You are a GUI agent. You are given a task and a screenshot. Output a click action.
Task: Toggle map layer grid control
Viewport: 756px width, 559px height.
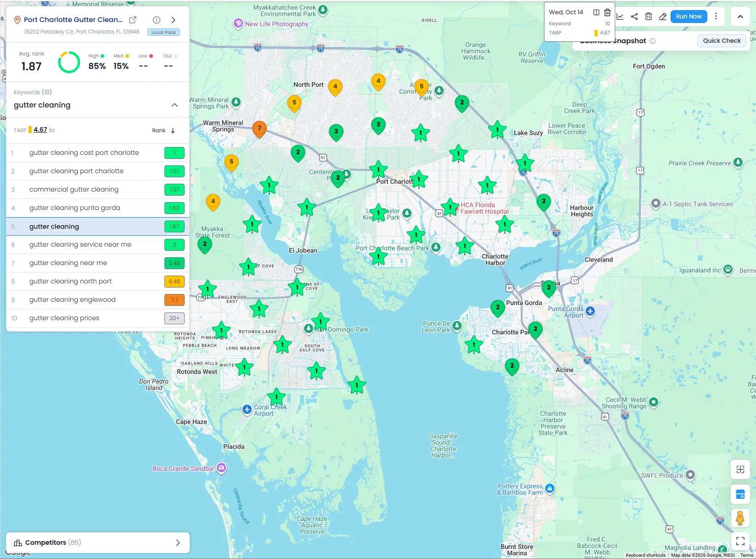740,469
